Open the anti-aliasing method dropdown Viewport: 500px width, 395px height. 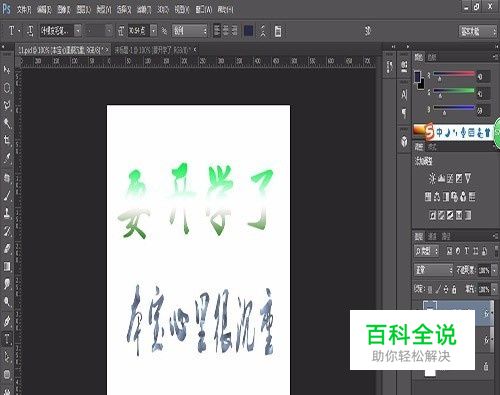190,31
